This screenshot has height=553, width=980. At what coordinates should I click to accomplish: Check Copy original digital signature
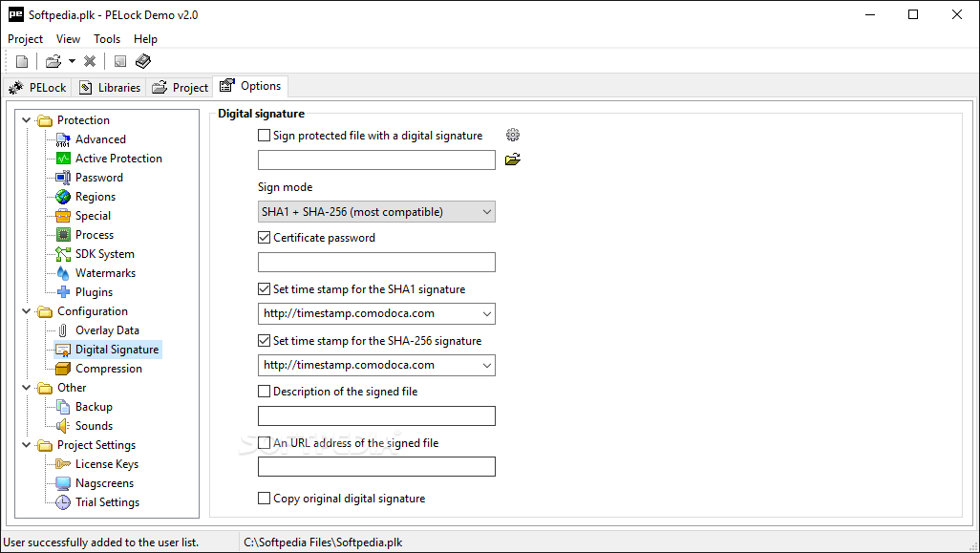pyautogui.click(x=265, y=498)
